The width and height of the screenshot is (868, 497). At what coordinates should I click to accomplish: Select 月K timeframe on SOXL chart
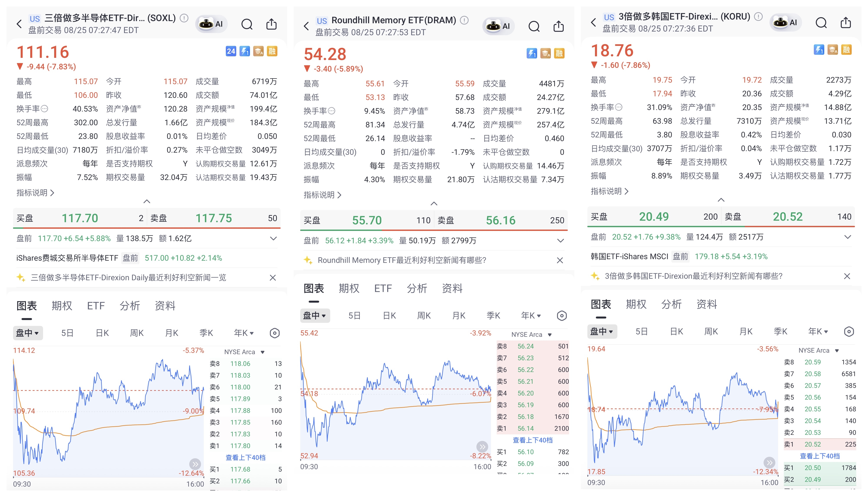[x=171, y=333]
